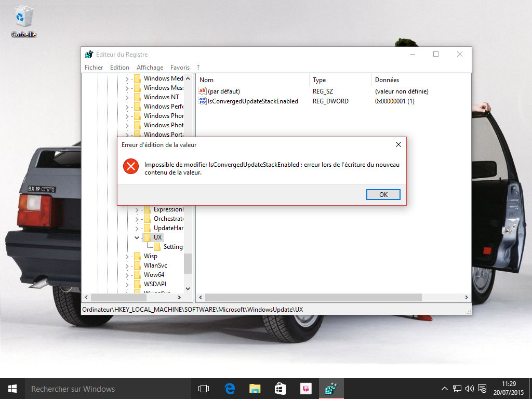Open File Explorer from the taskbar

[x=255, y=389]
